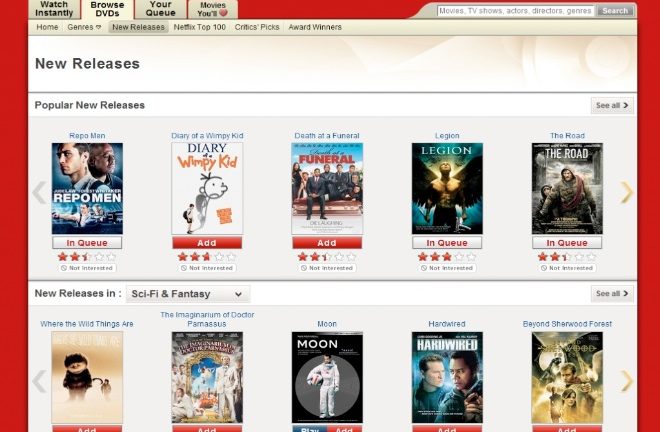See all Sci-Fi & Fantasy new releases
This screenshot has width=660, height=432.
tap(612, 293)
